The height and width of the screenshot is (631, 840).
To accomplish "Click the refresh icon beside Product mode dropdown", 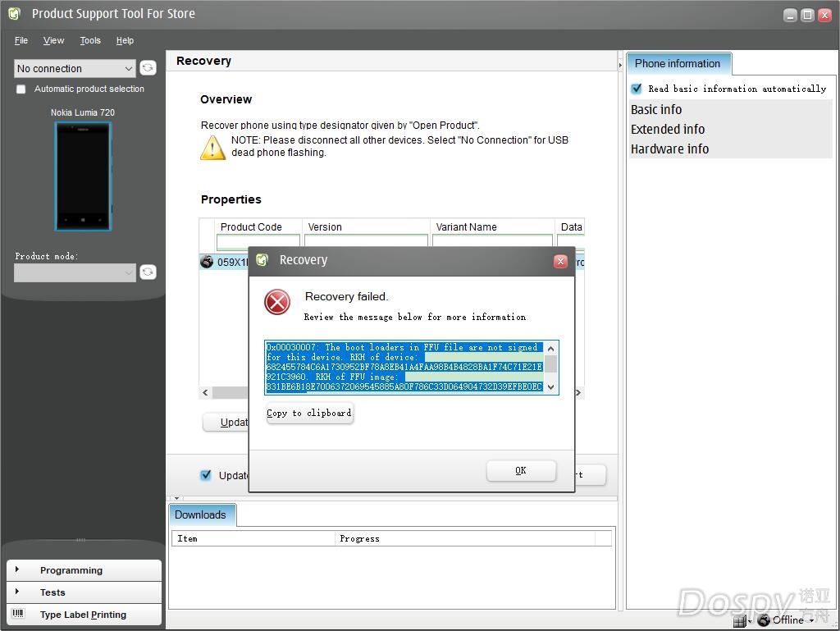I will point(148,272).
